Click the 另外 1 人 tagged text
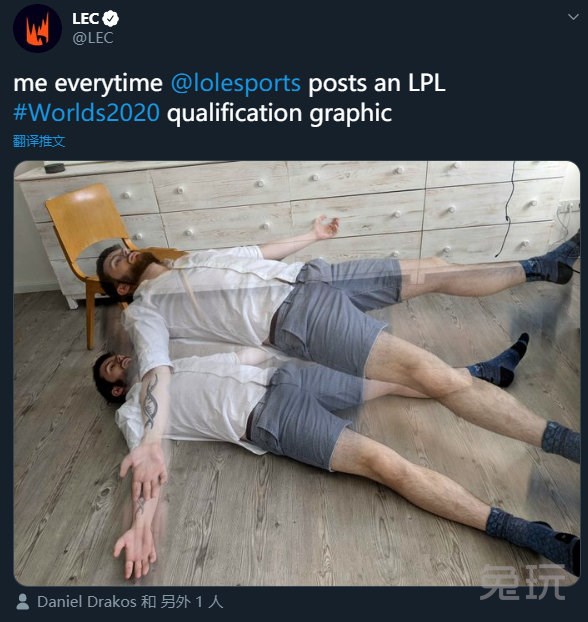This screenshot has width=588, height=622. [x=192, y=602]
